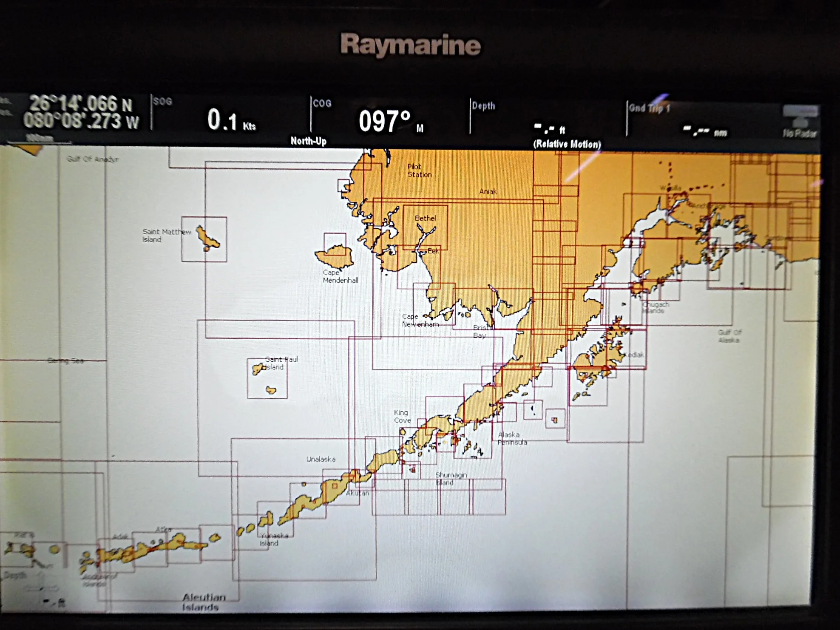The height and width of the screenshot is (630, 840).
Task: Open the chart boundary box around Saint Matthew Island
Action: [204, 238]
